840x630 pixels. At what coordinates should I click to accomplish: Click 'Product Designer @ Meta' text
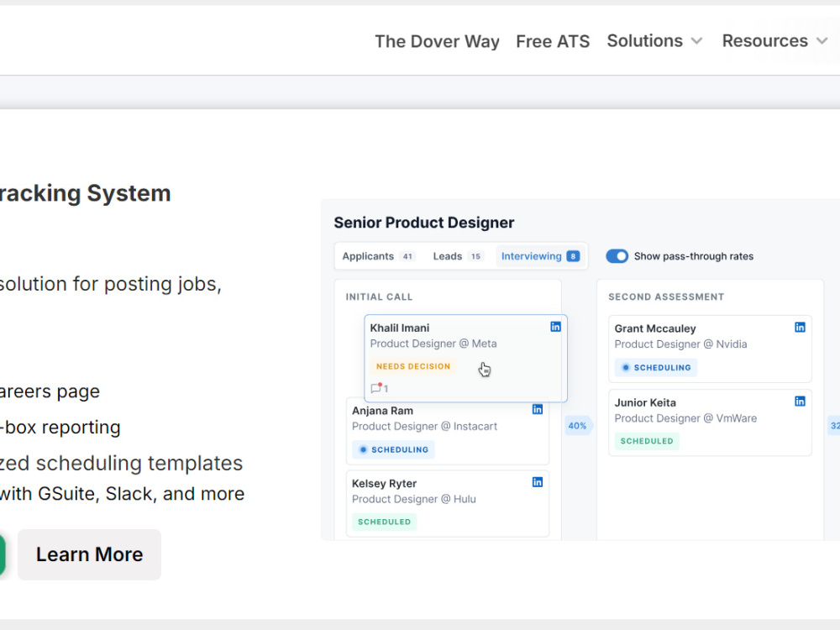click(433, 344)
